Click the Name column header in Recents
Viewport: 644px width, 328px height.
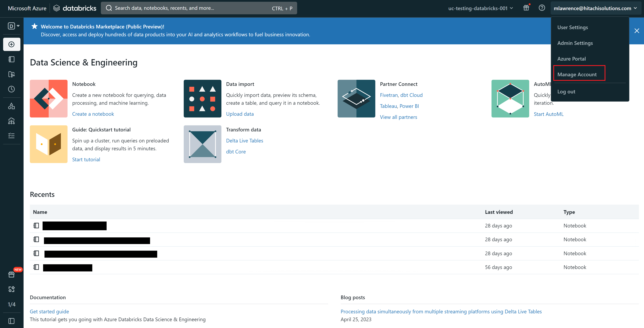[x=40, y=212]
